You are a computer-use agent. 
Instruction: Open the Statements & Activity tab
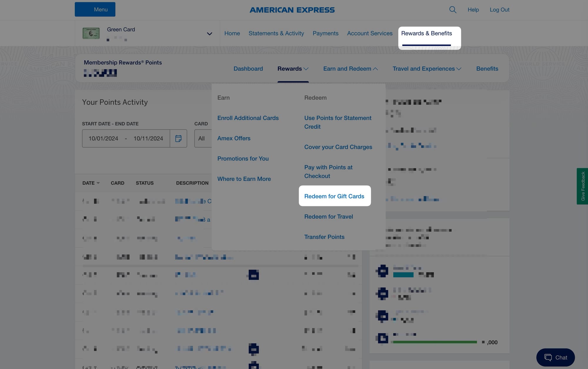click(276, 33)
